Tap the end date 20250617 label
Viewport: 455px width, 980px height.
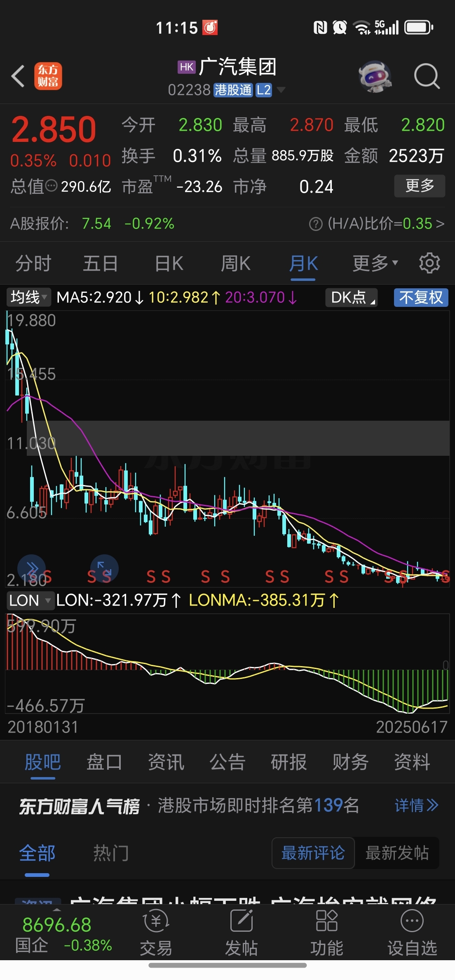[x=411, y=727]
